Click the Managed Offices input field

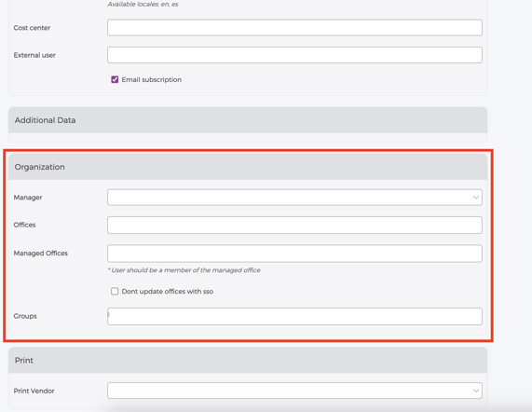(x=294, y=254)
